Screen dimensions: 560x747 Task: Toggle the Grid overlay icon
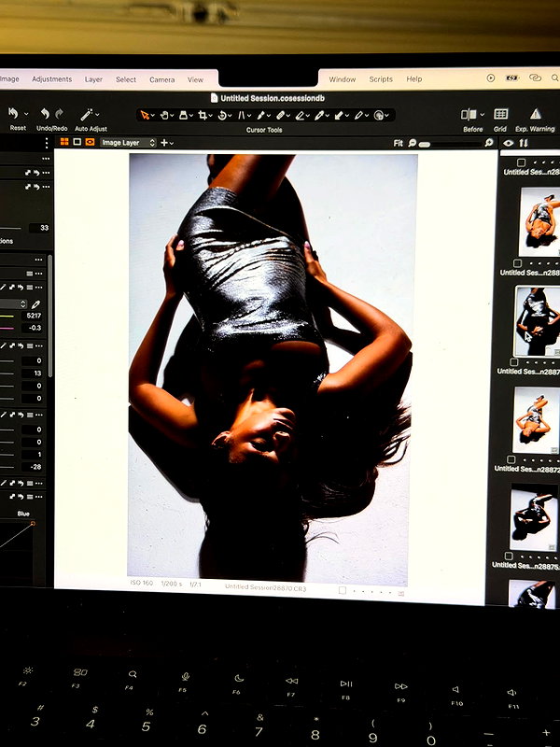coord(500,114)
